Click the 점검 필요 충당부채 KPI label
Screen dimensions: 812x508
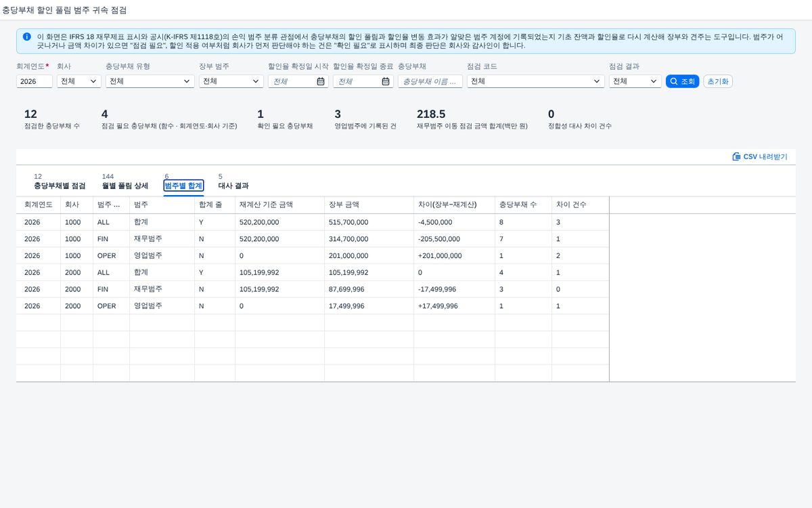click(x=169, y=126)
